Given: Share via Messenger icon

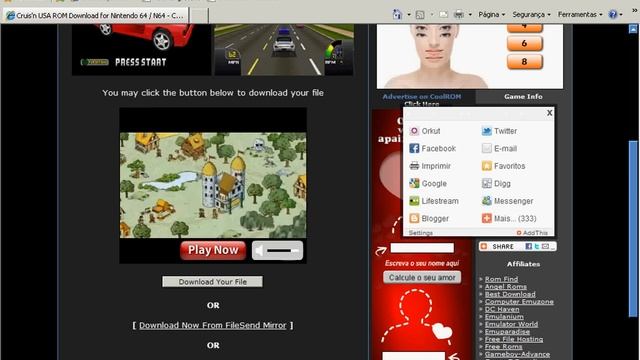Looking at the screenshot, I should (x=487, y=201).
